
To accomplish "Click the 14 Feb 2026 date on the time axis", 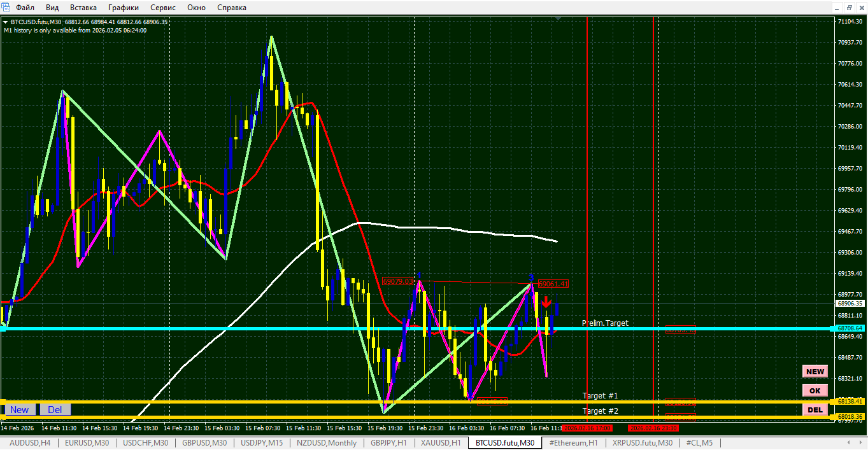I will pos(17,428).
